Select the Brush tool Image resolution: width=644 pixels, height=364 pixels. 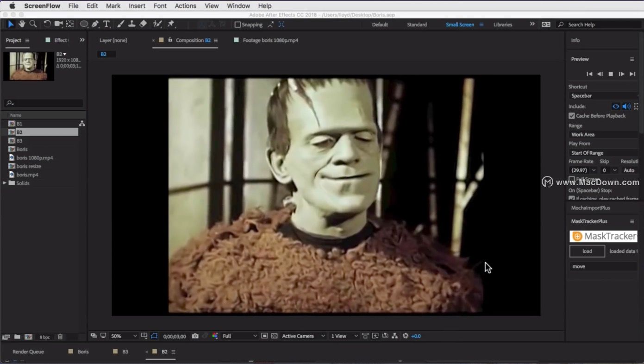click(120, 24)
